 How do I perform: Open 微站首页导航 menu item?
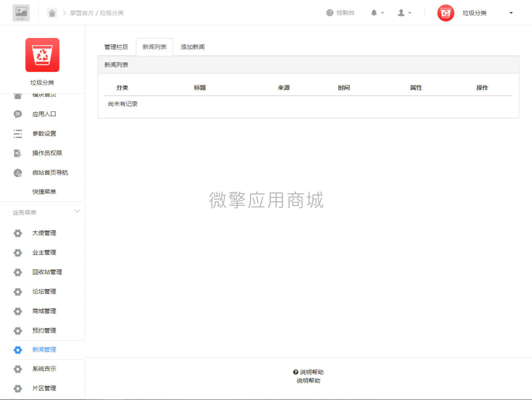point(50,172)
